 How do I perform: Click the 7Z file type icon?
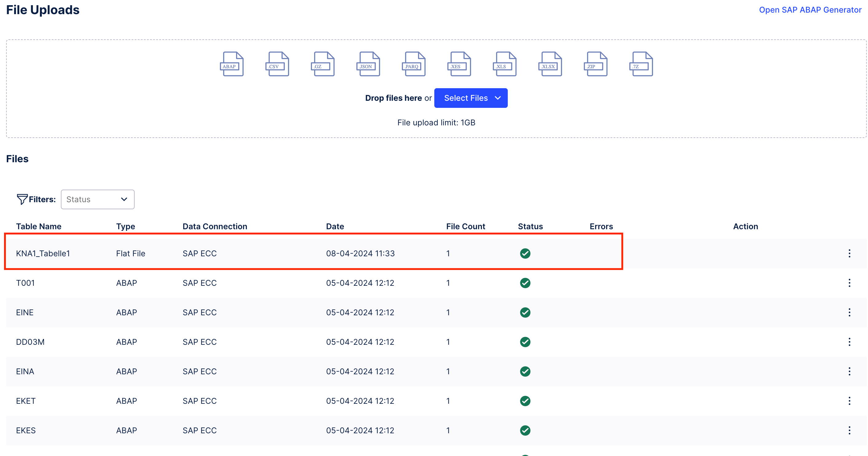(x=641, y=64)
